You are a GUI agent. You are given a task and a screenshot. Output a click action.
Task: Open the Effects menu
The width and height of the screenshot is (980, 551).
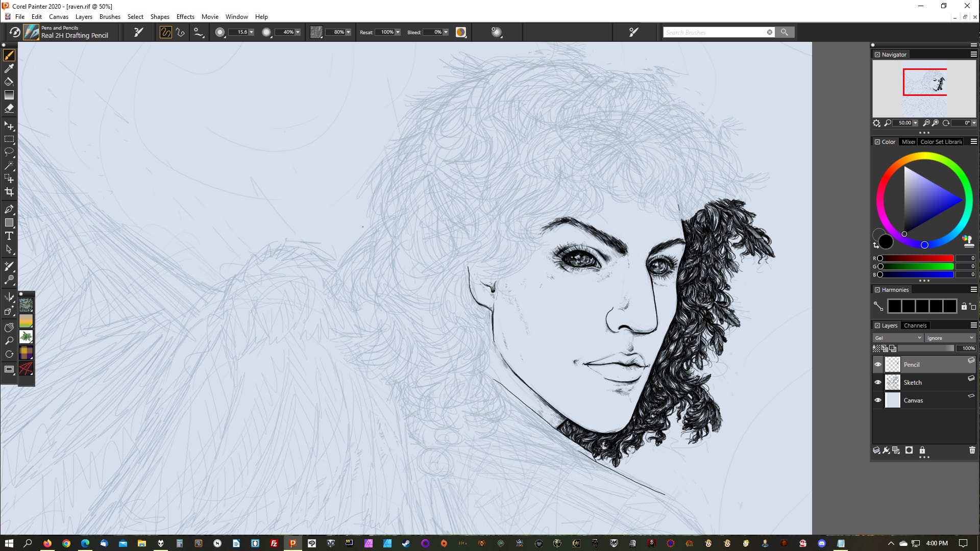[x=185, y=16]
